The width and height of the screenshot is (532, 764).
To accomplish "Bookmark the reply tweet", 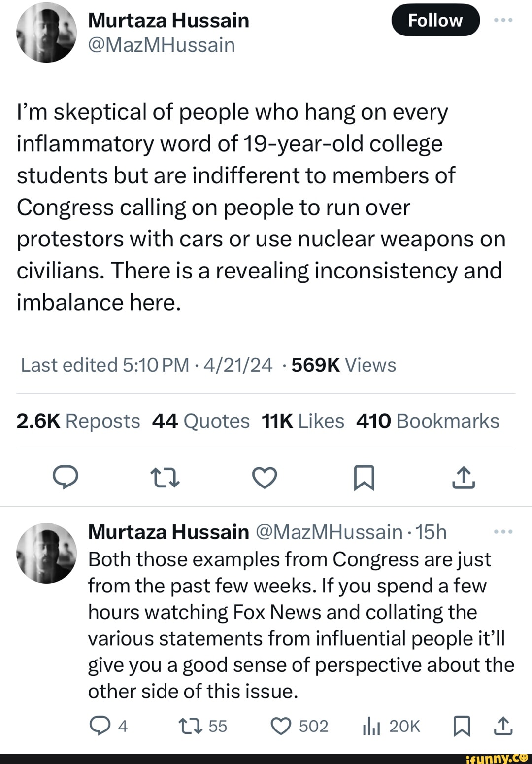I will click(x=462, y=726).
